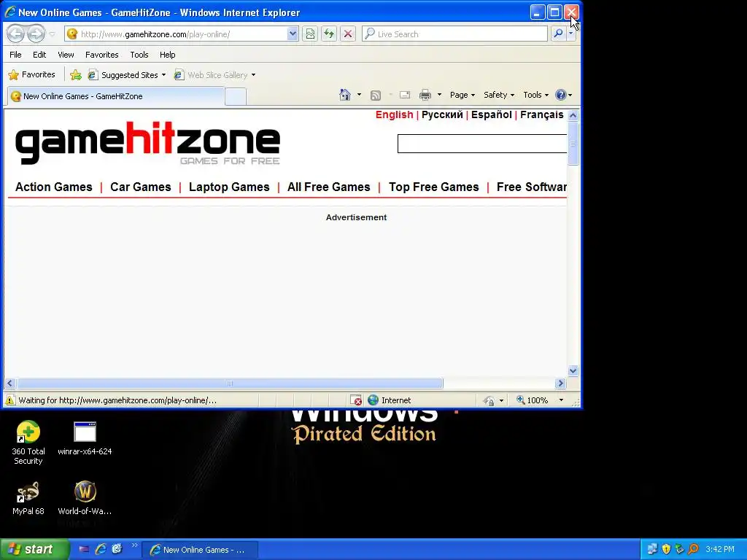Open Suggested Sites dropdown
Screen dimensions: 747x560
(x=127, y=75)
